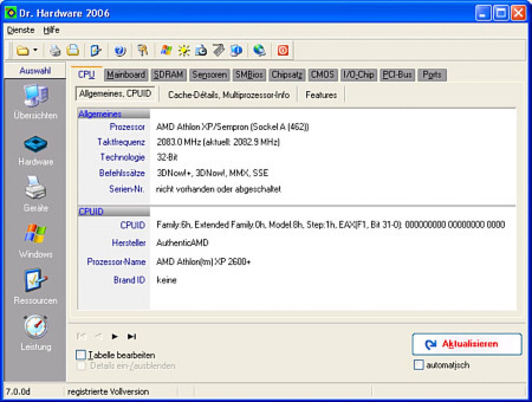Open the Leistung sidebar category

pyautogui.click(x=35, y=333)
